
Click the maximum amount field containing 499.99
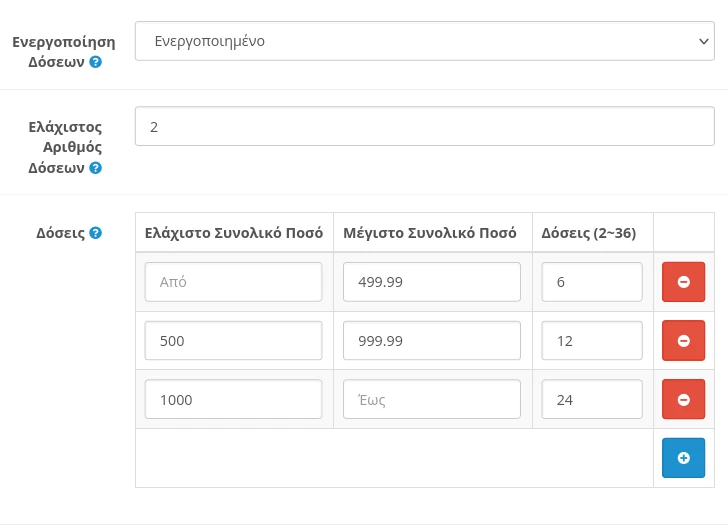431,282
